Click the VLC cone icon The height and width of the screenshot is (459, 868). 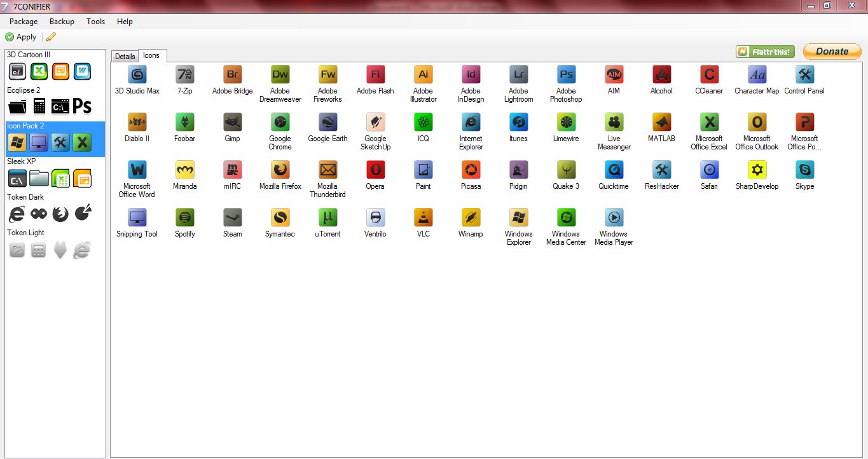click(423, 218)
